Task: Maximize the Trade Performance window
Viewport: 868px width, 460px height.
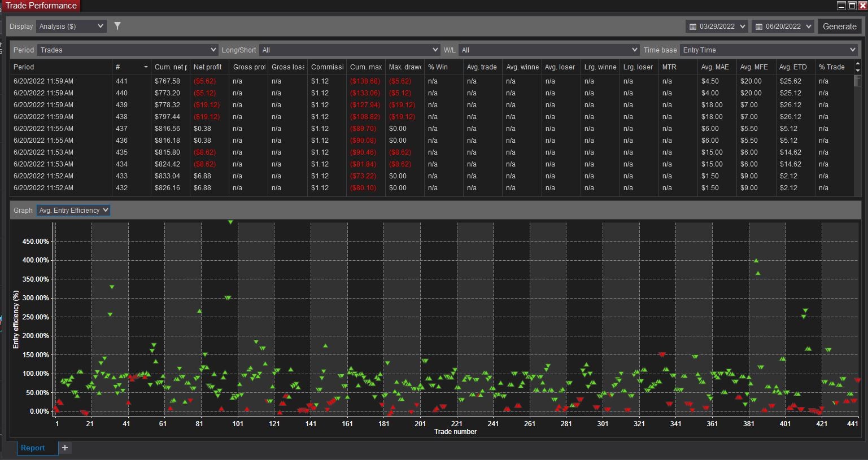Action: 852,6
